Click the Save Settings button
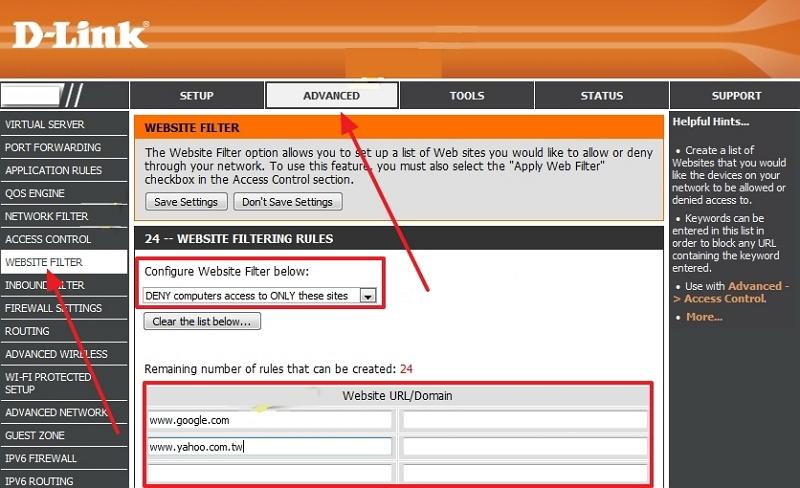800x488 pixels. coord(185,202)
